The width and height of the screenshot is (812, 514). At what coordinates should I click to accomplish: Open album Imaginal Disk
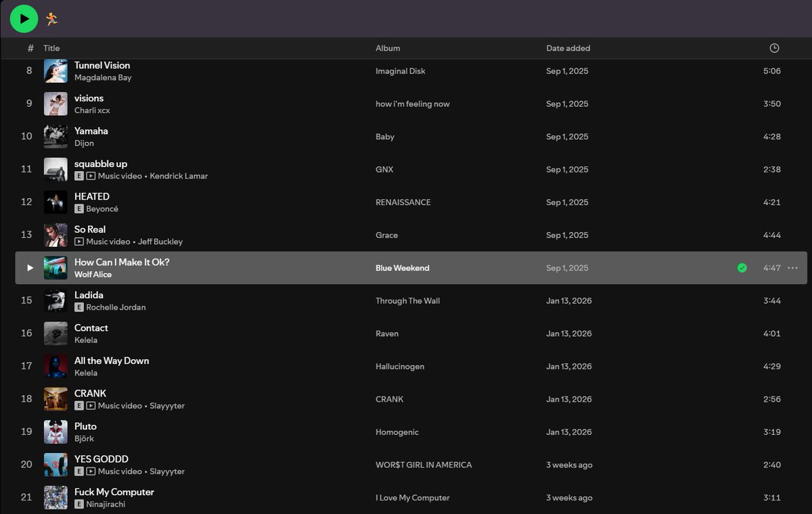(401, 71)
